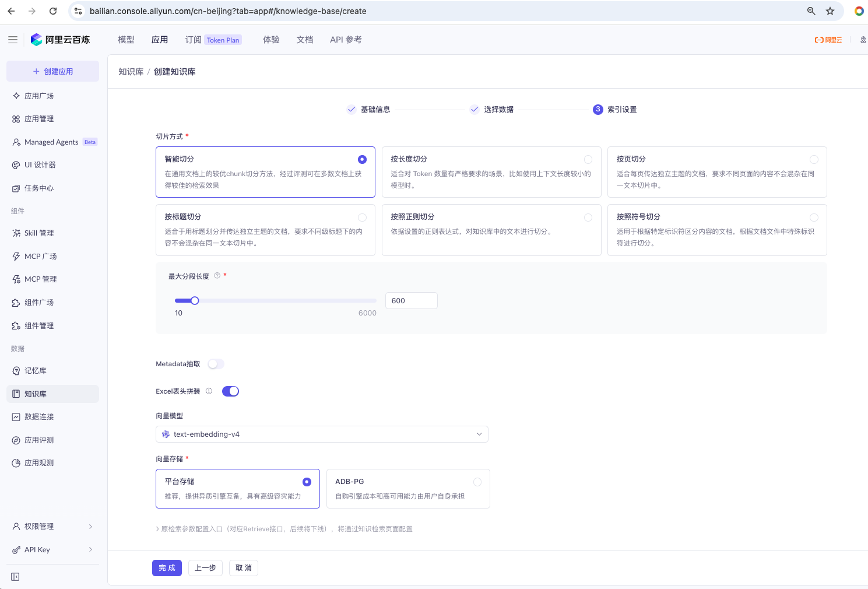Click the info icon beside Excel表头拼装
This screenshot has height=589, width=868.
coord(209,391)
